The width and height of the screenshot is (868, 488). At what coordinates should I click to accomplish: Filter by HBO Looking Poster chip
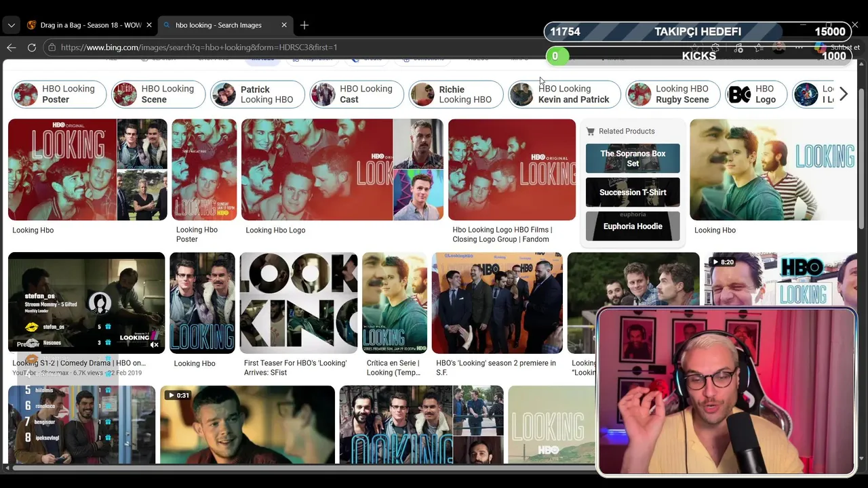59,94
